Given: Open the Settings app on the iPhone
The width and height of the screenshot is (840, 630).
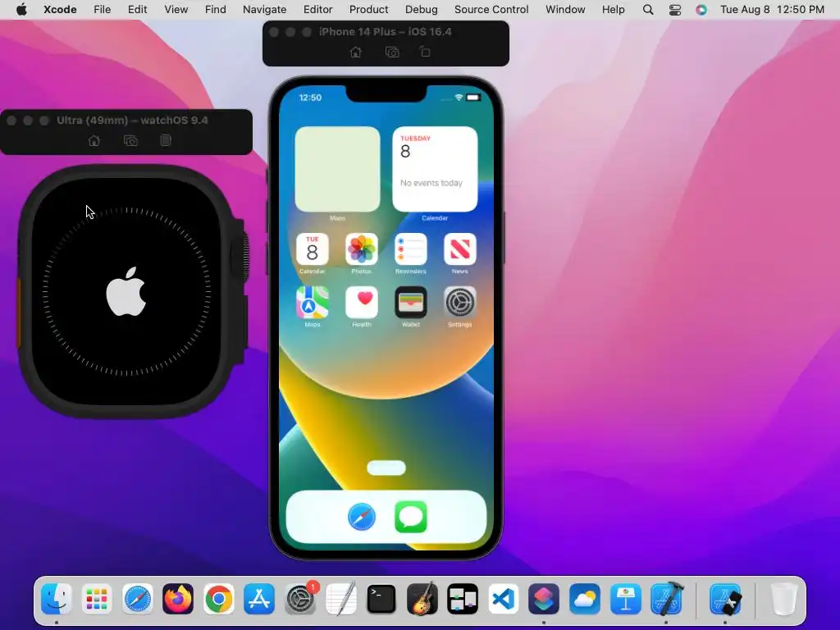Looking at the screenshot, I should coord(459,302).
